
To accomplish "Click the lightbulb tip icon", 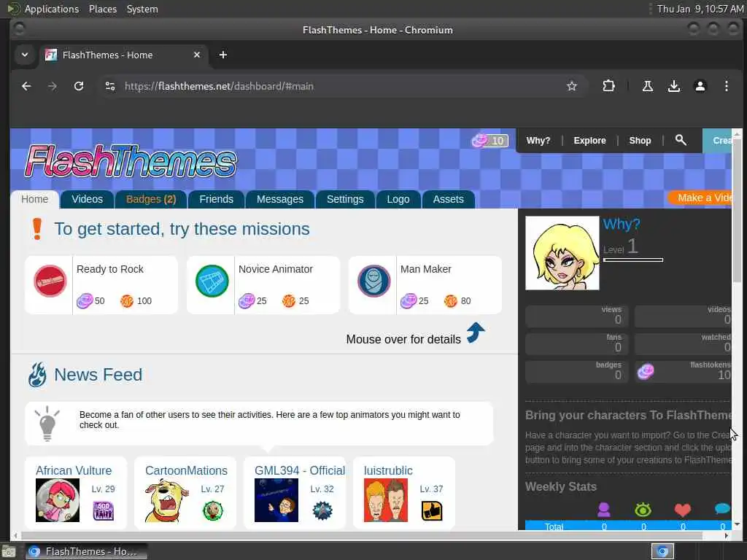I will pos(47,424).
